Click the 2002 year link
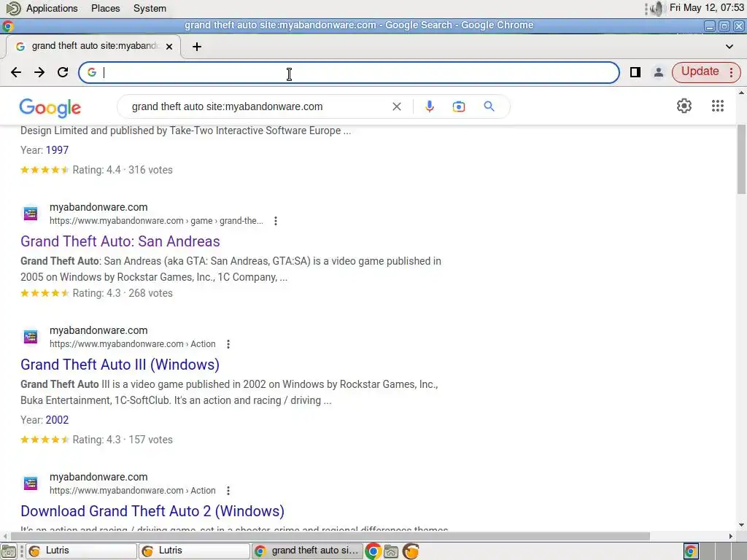 point(57,420)
